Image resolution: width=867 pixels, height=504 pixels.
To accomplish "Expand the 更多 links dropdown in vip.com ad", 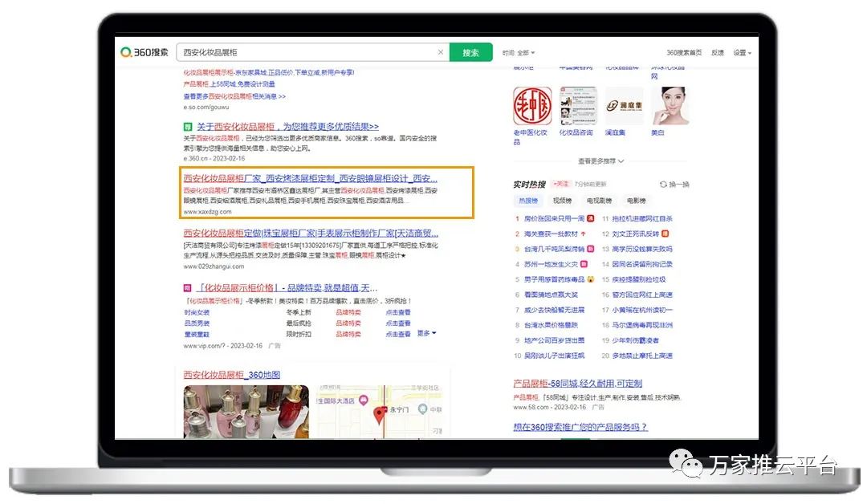I will (x=427, y=333).
